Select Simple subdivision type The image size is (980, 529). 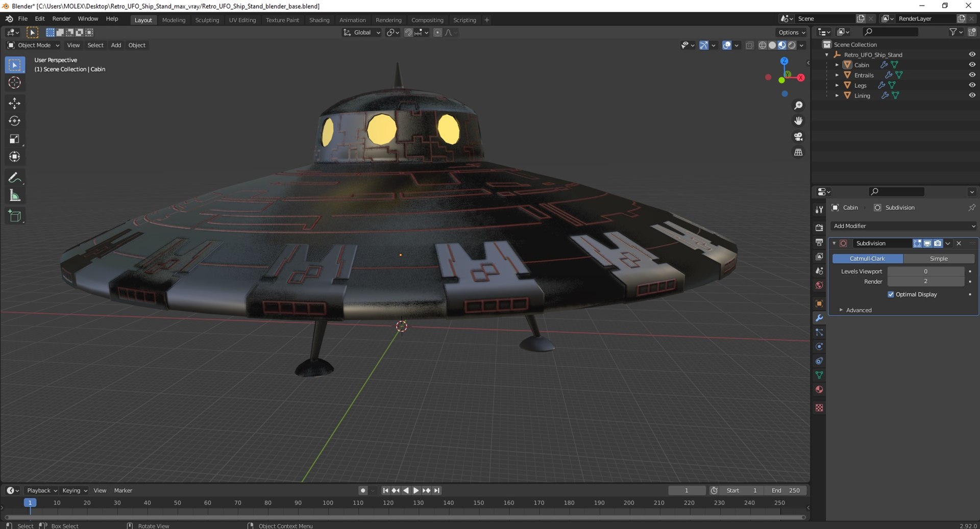tap(939, 259)
